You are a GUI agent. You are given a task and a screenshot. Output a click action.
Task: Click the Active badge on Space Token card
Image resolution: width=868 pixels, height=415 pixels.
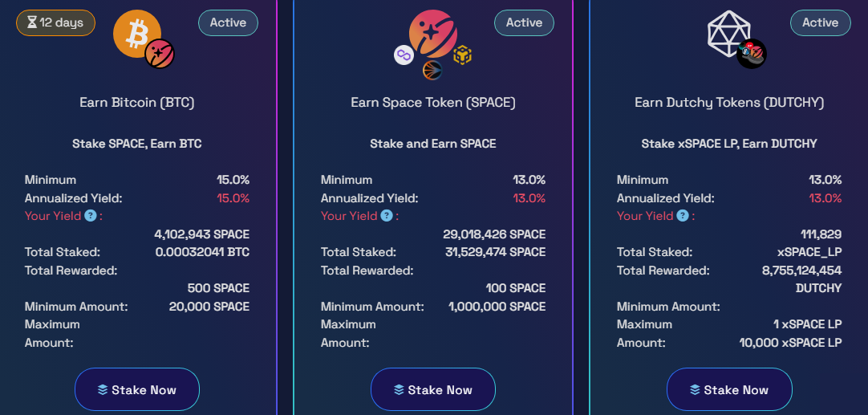point(524,22)
